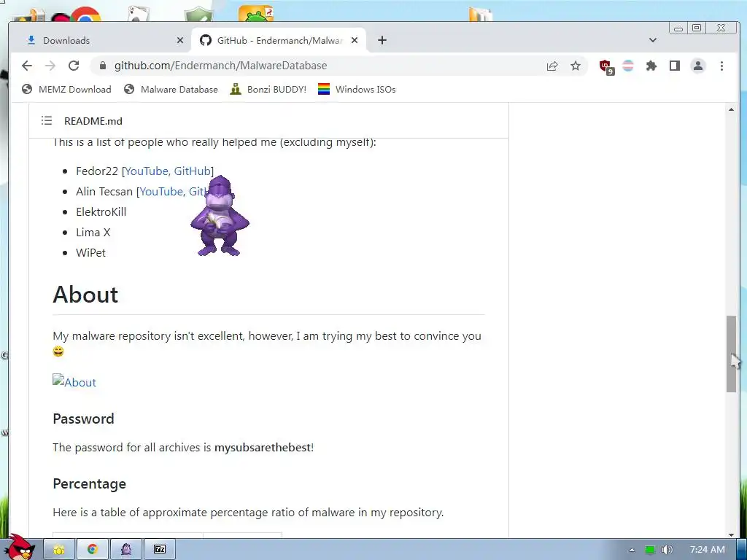Click the README.md file title
Screen dimensions: 747x560
coord(93,121)
